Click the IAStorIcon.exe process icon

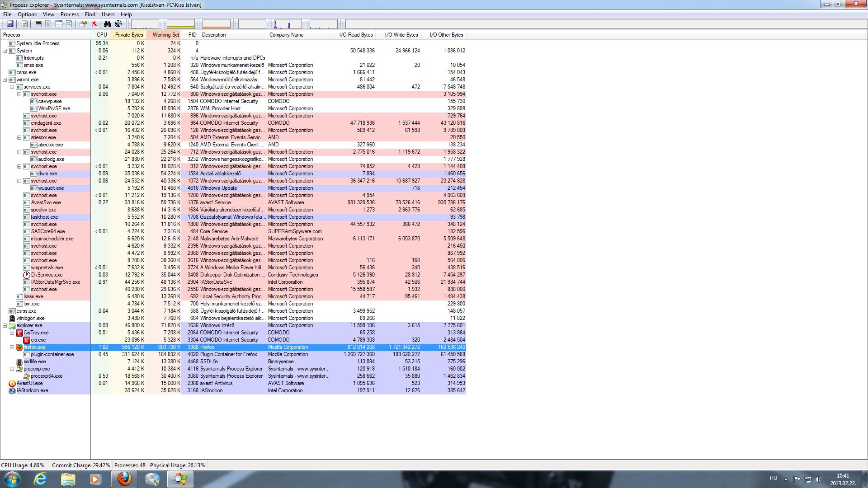click(x=12, y=390)
